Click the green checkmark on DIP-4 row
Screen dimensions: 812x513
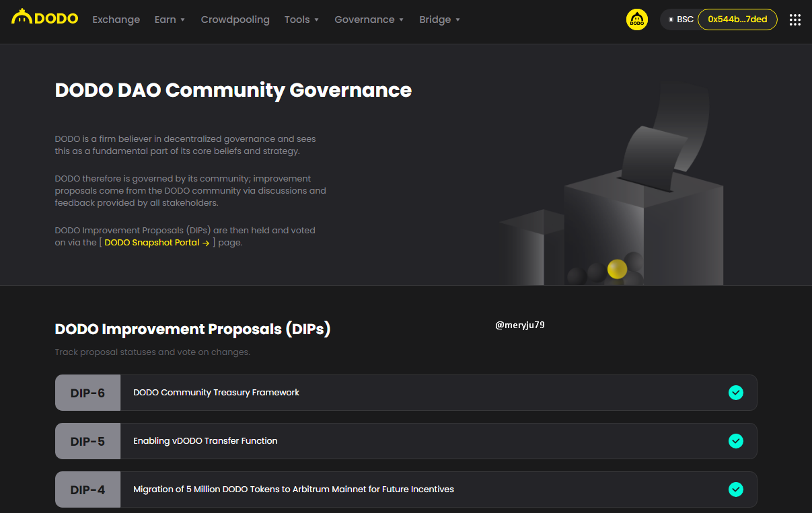(x=736, y=489)
